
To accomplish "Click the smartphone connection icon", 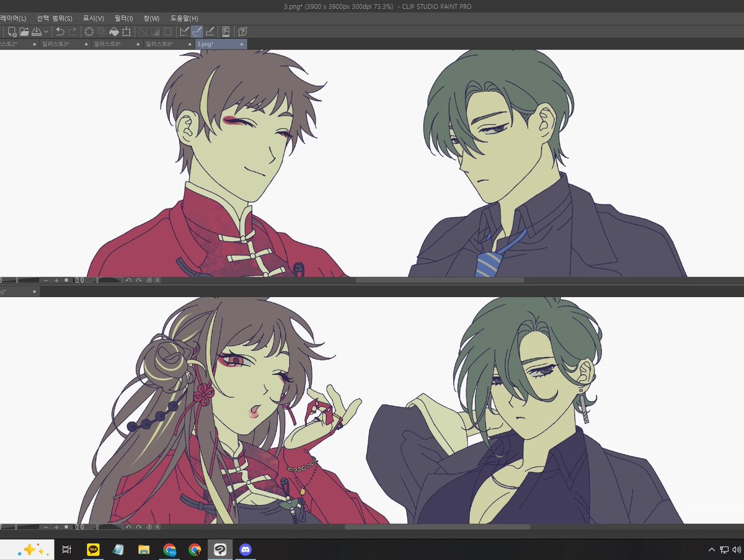I will [226, 31].
